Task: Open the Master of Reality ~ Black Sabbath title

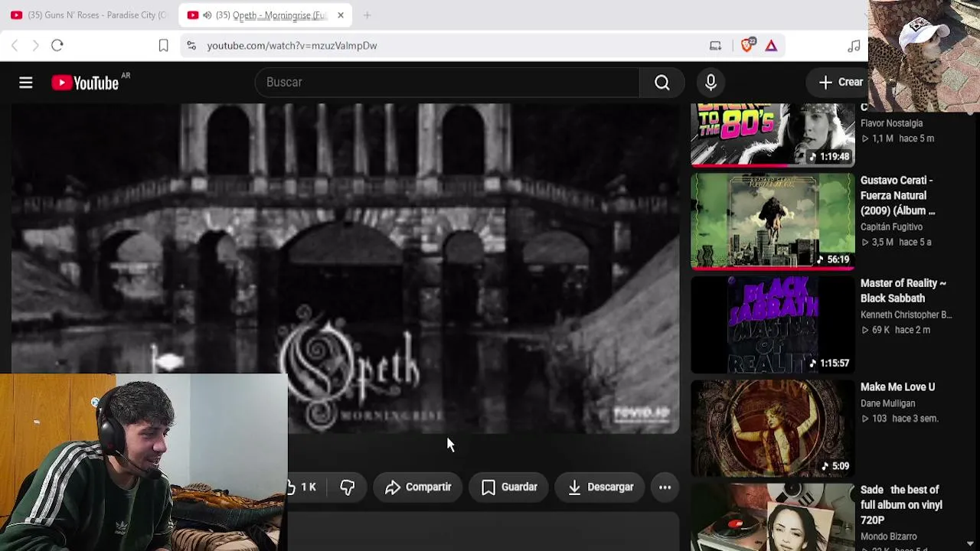Action: pos(903,291)
